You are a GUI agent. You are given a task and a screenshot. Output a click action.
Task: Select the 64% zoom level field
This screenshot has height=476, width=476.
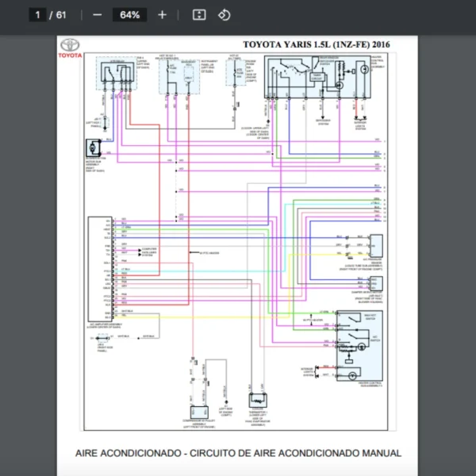(x=129, y=15)
